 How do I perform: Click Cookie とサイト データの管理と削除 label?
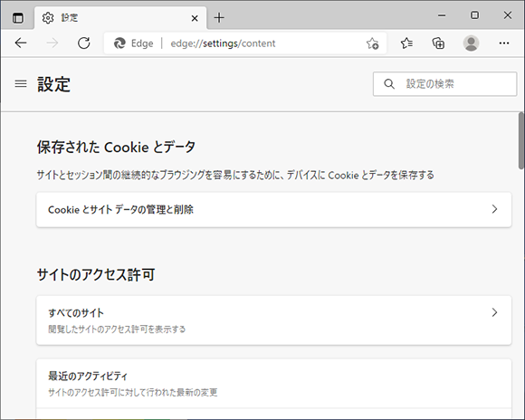tap(120, 210)
